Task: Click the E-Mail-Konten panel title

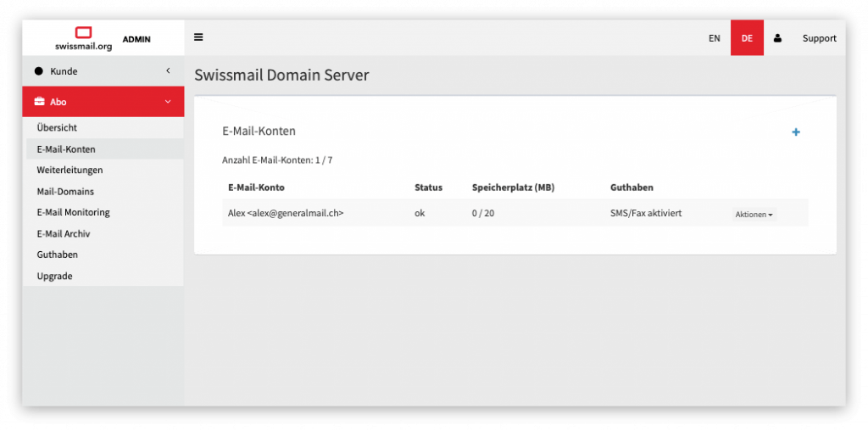Action: 259,132
